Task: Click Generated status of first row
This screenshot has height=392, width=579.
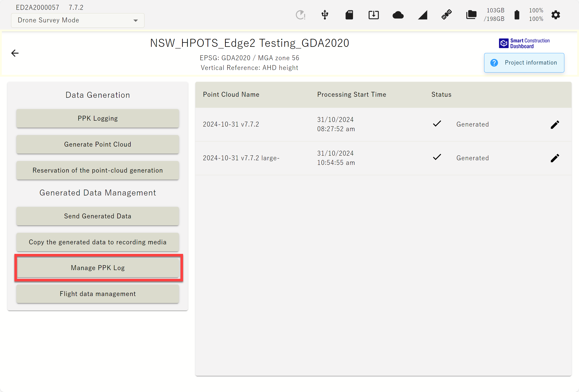Action: pyautogui.click(x=472, y=124)
